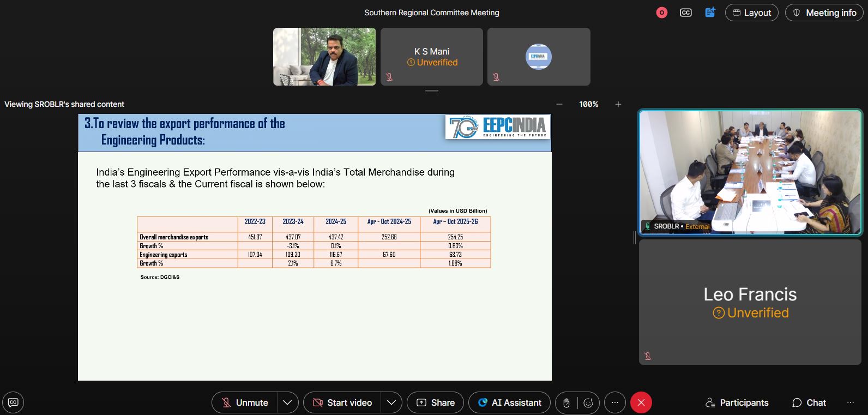Open the AI Assistant
868x415 pixels.
tap(510, 403)
